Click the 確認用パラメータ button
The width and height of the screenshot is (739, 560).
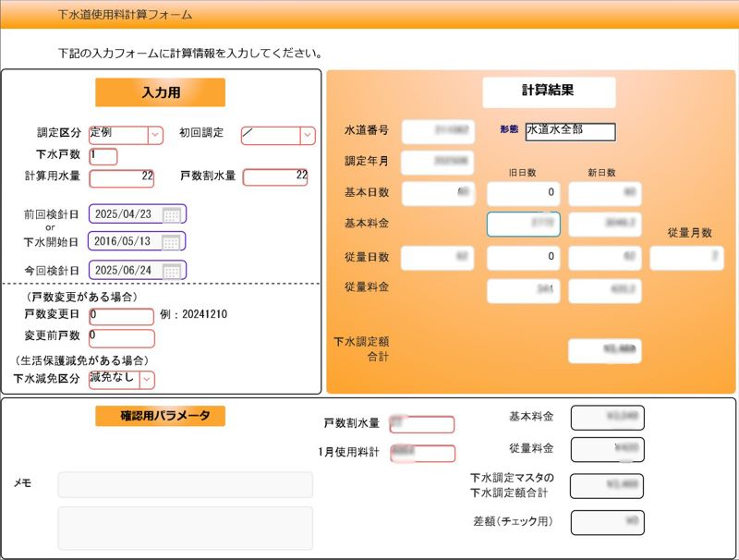(x=160, y=416)
